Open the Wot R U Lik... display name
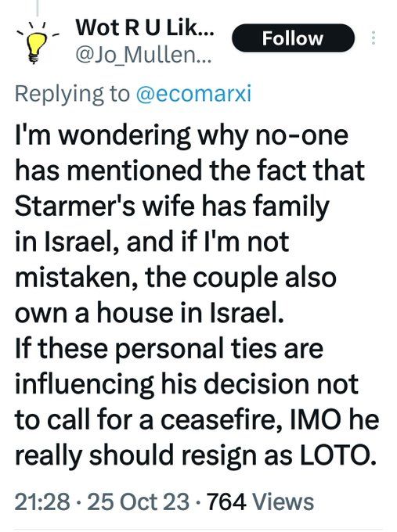 145,28
